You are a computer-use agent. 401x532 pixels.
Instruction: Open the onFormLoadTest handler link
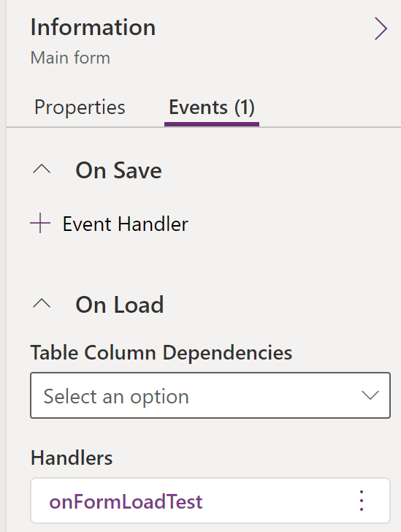(126, 501)
